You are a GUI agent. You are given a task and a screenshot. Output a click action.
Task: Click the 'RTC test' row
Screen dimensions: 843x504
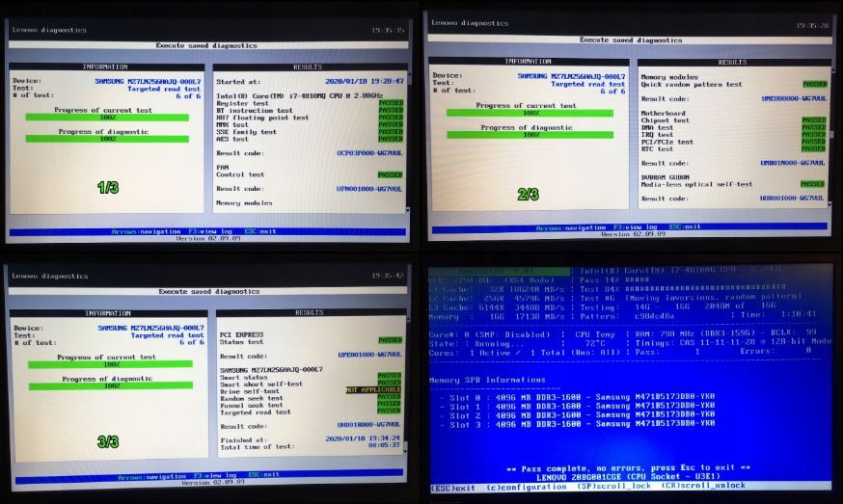pyautogui.click(x=733, y=148)
